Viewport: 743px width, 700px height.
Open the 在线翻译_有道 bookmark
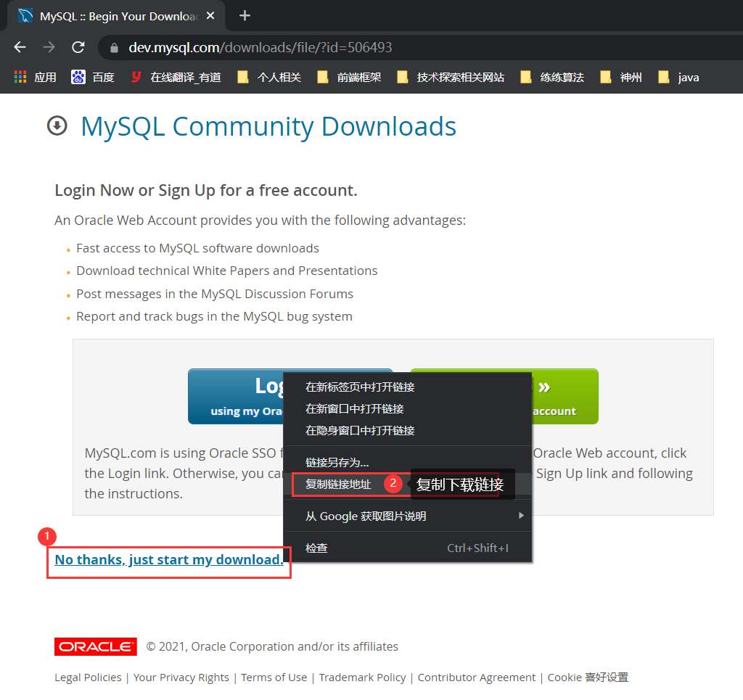[x=176, y=77]
